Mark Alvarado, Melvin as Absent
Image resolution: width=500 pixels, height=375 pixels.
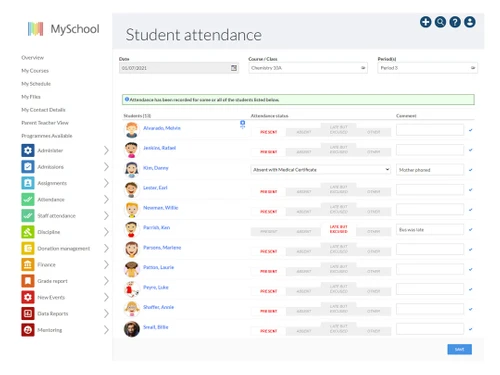304,132
